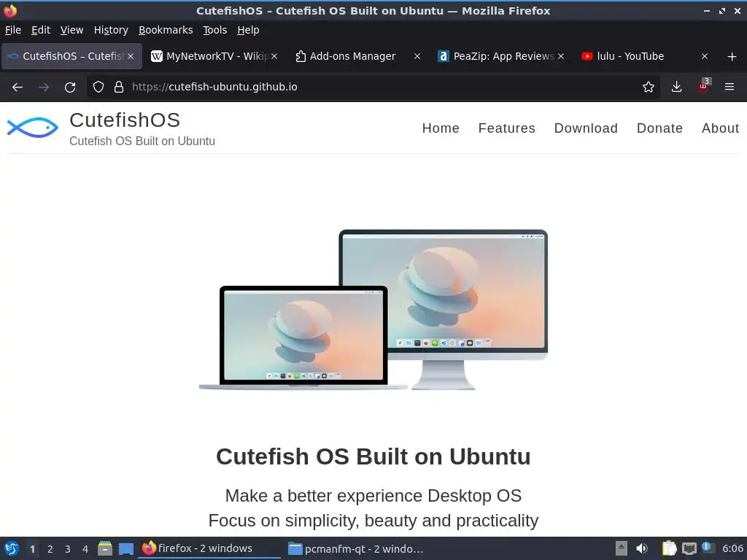Open the uBlock Origin extension icon

[704, 86]
